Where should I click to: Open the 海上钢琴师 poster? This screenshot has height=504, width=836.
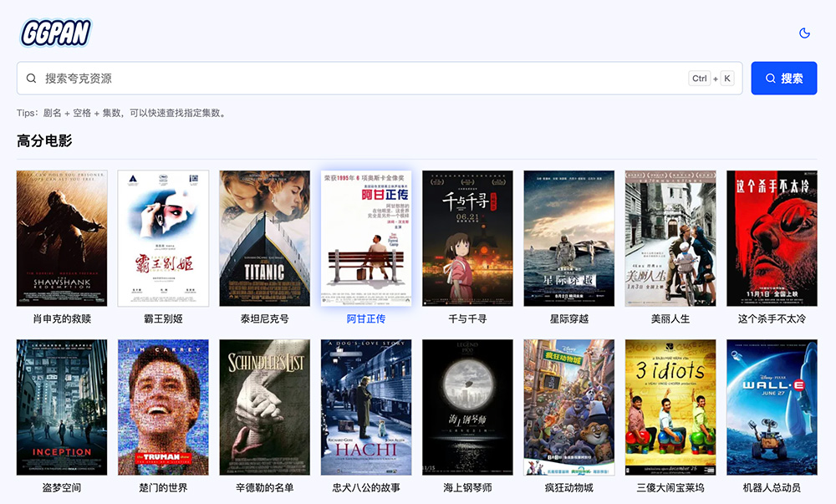click(467, 407)
